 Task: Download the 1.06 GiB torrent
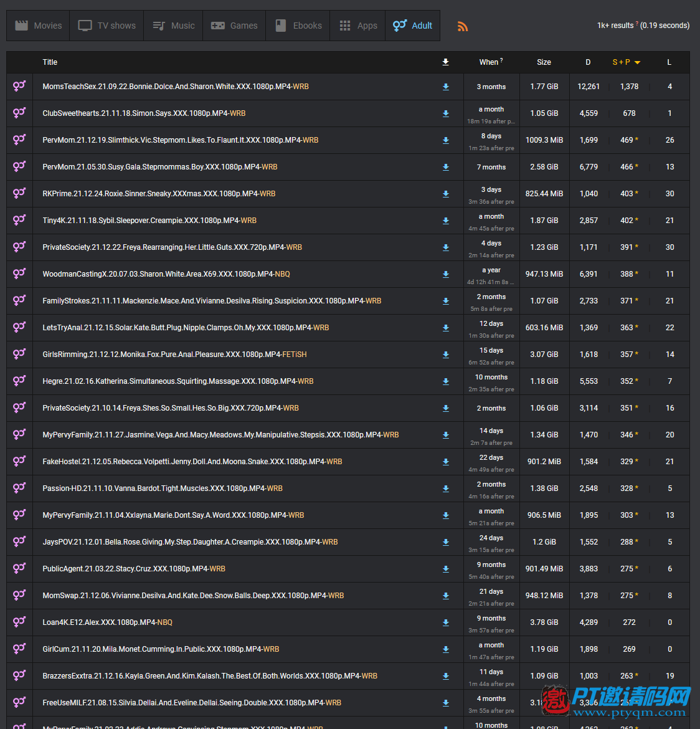coord(446,409)
